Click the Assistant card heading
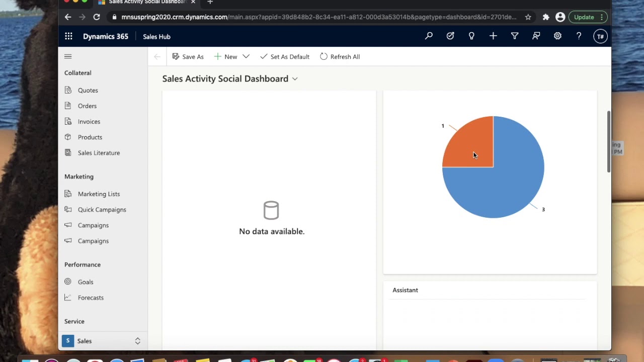This screenshot has height=362, width=644. pos(405,290)
